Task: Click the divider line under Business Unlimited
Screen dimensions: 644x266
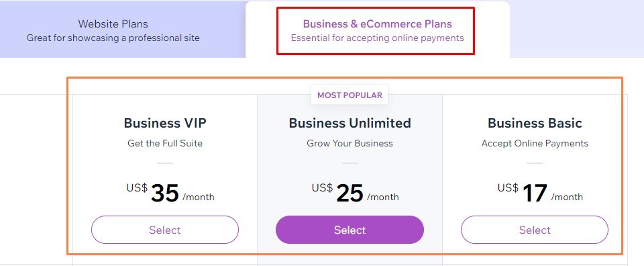Action: coord(350,163)
